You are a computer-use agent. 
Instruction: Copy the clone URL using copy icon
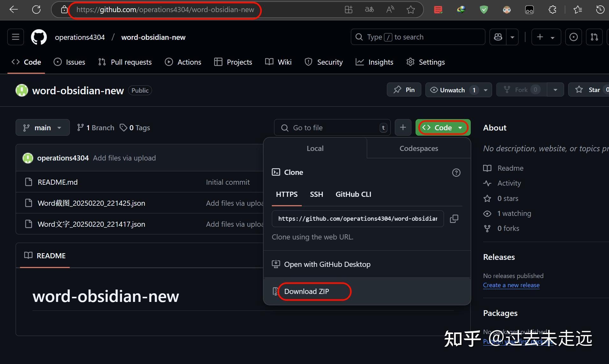pos(454,218)
